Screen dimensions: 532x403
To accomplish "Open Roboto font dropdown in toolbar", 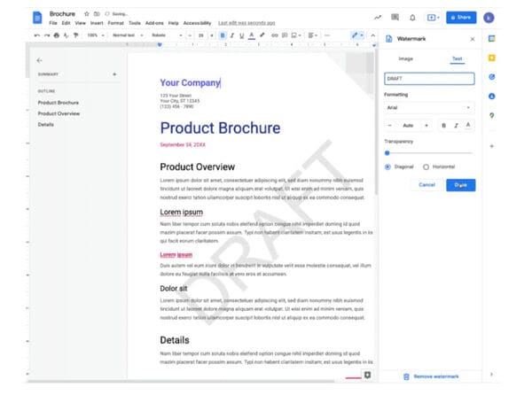I will tap(167, 35).
